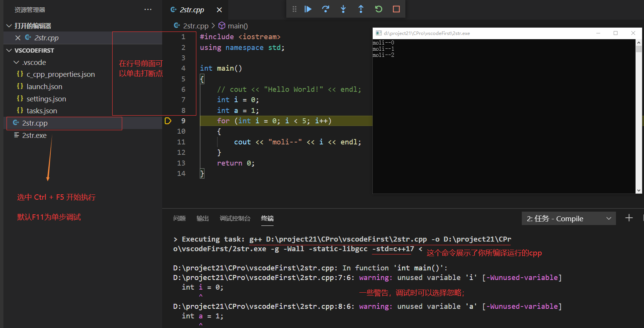Click console window scrollbar up arrow
The image size is (644, 328).
coord(639,42)
